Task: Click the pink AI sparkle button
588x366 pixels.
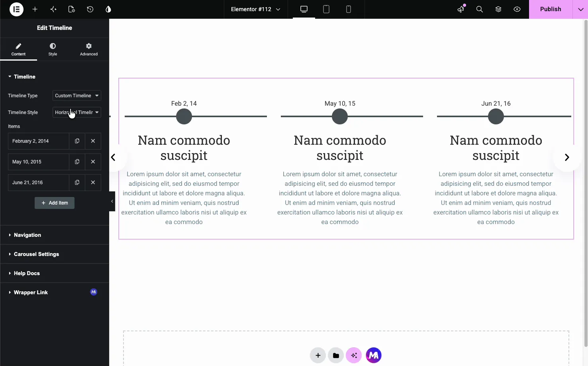Action: pyautogui.click(x=354, y=355)
